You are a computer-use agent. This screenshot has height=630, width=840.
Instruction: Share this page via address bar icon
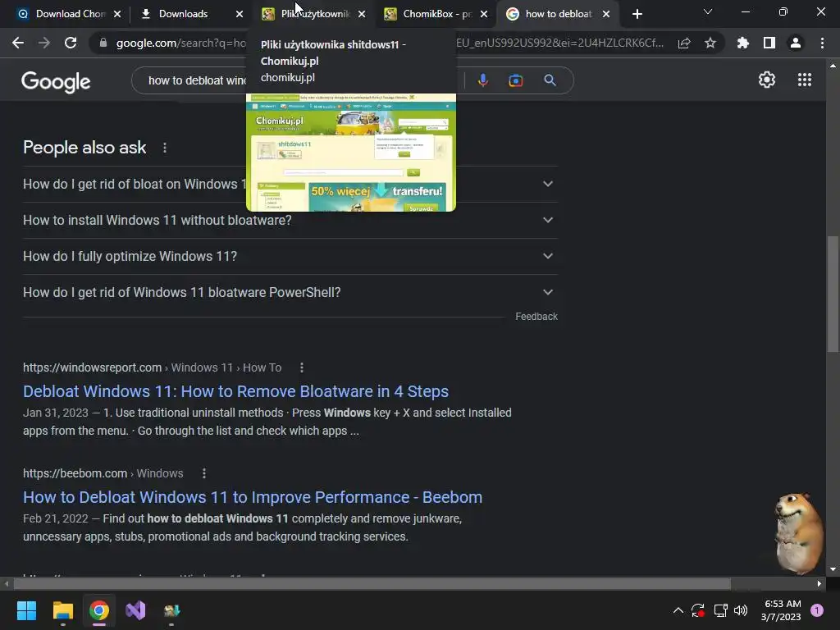pos(684,43)
